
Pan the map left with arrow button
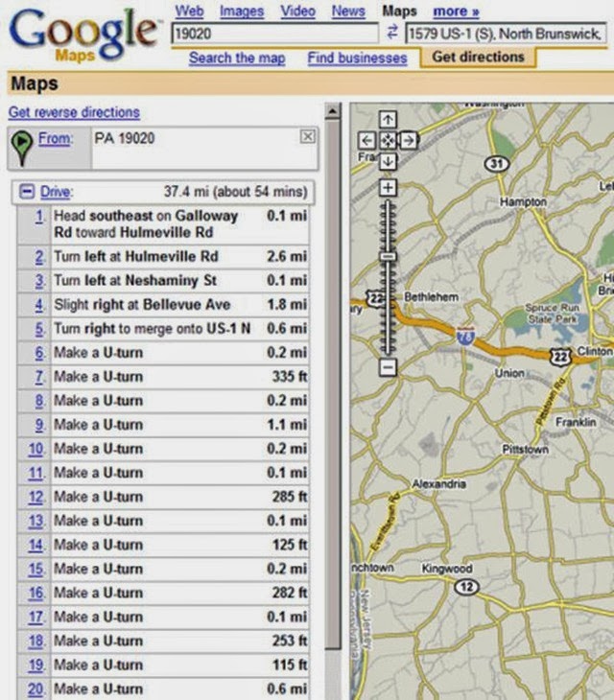366,141
